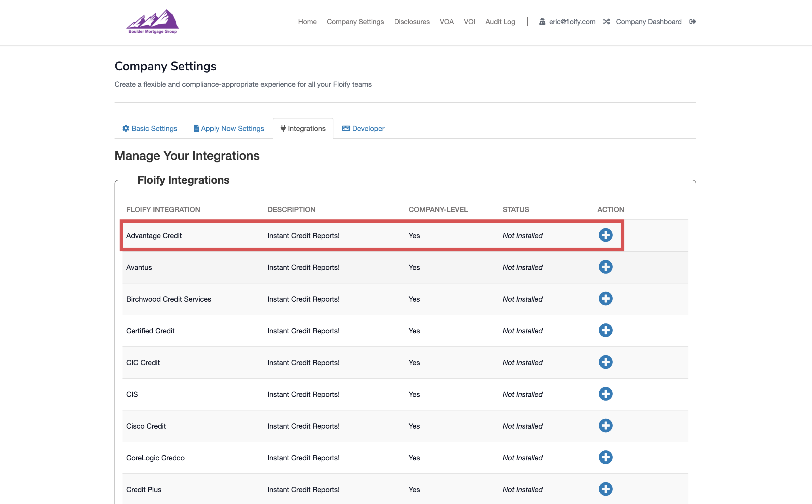
Task: Click the logout arrow icon
Action: click(x=693, y=22)
